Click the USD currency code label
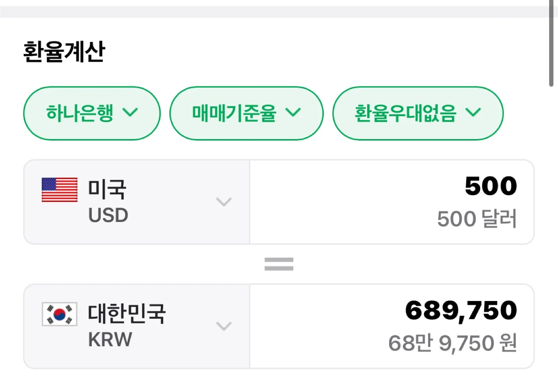This screenshot has width=558, height=392. pyautogui.click(x=108, y=215)
